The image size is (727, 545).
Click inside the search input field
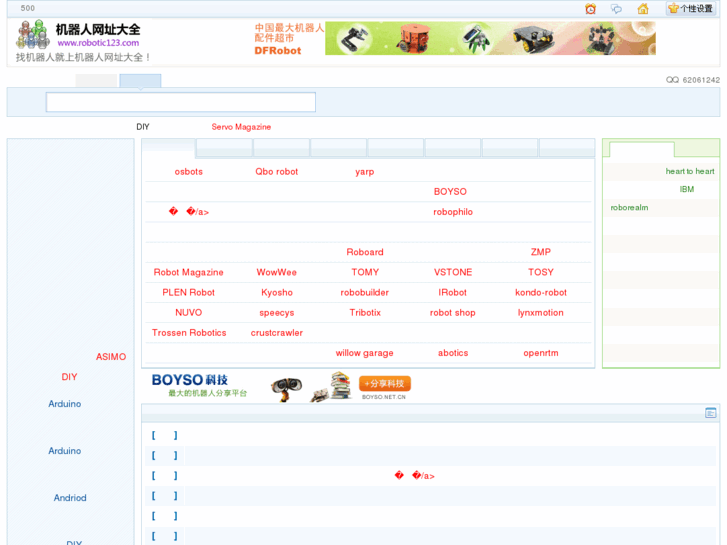(x=181, y=102)
